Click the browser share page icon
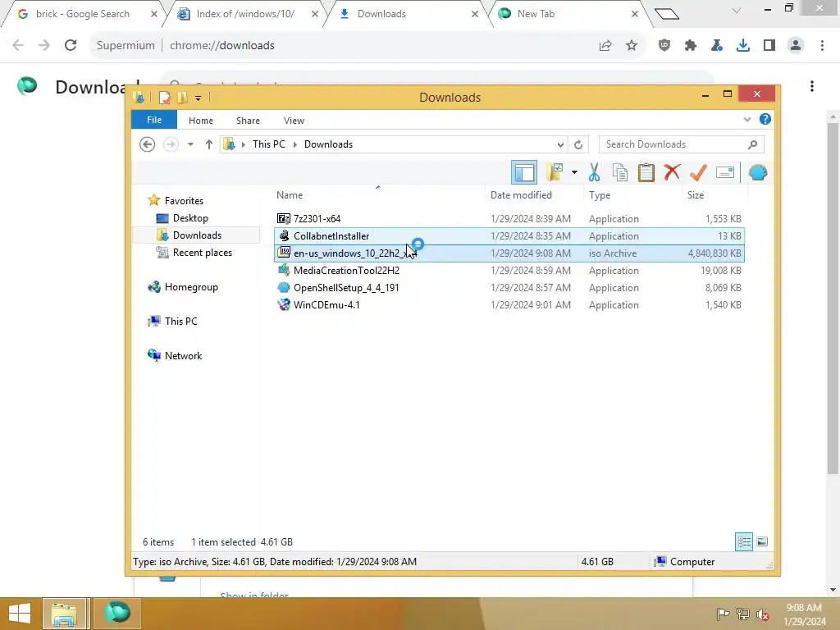The width and height of the screenshot is (840, 630). pyautogui.click(x=605, y=46)
